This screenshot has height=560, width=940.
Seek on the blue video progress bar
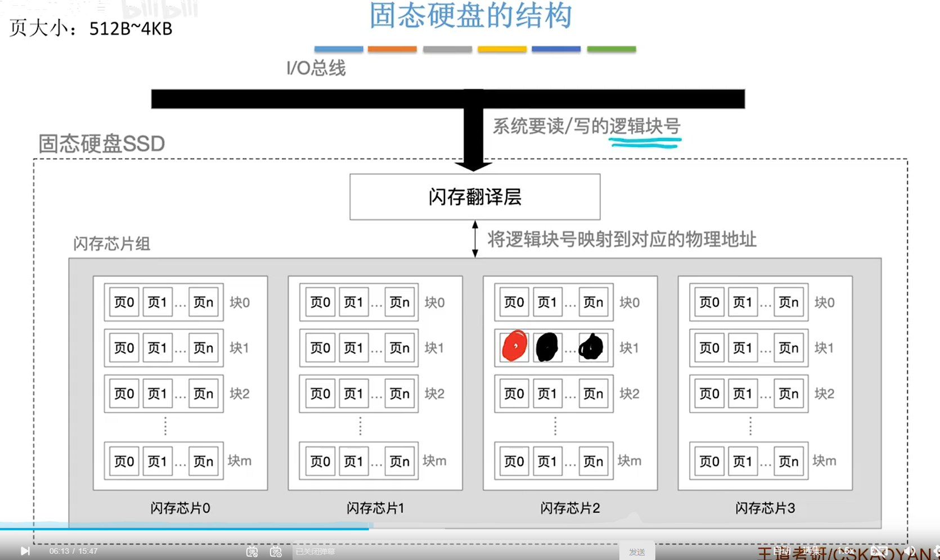click(x=185, y=529)
